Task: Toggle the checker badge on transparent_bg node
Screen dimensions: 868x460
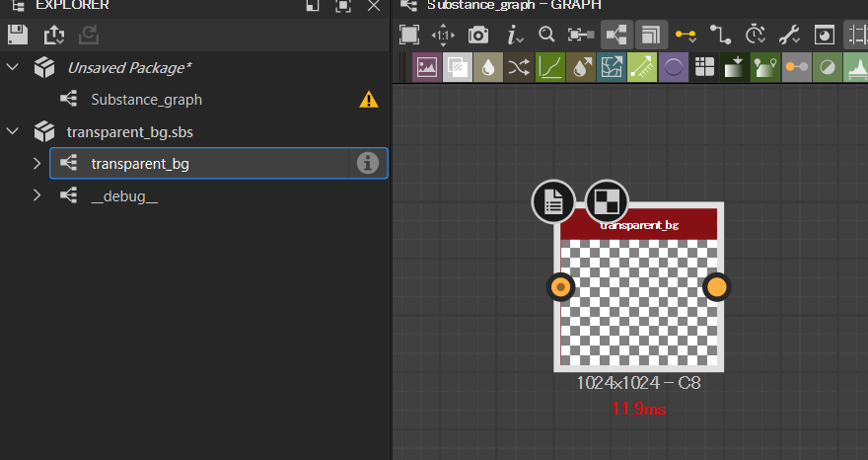Action: tap(607, 202)
